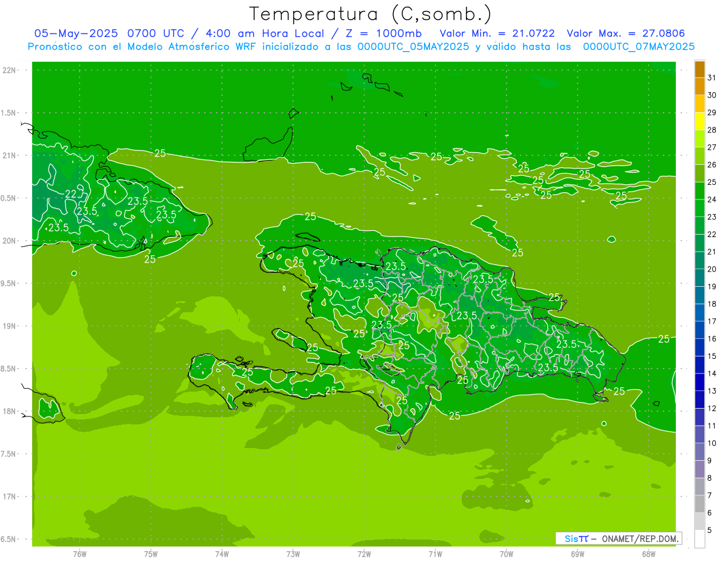
Task: Click 'Valor Min. = 21.0722' readout
Action: click(x=499, y=33)
